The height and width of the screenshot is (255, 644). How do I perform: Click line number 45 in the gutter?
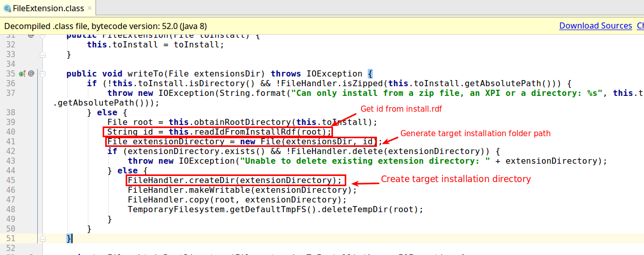click(10, 180)
